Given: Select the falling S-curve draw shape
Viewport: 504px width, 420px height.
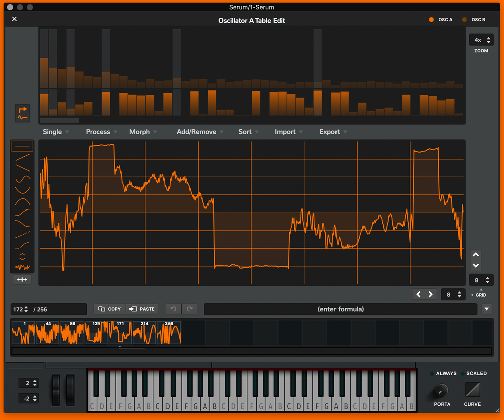Looking at the screenshot, I should point(22,224).
